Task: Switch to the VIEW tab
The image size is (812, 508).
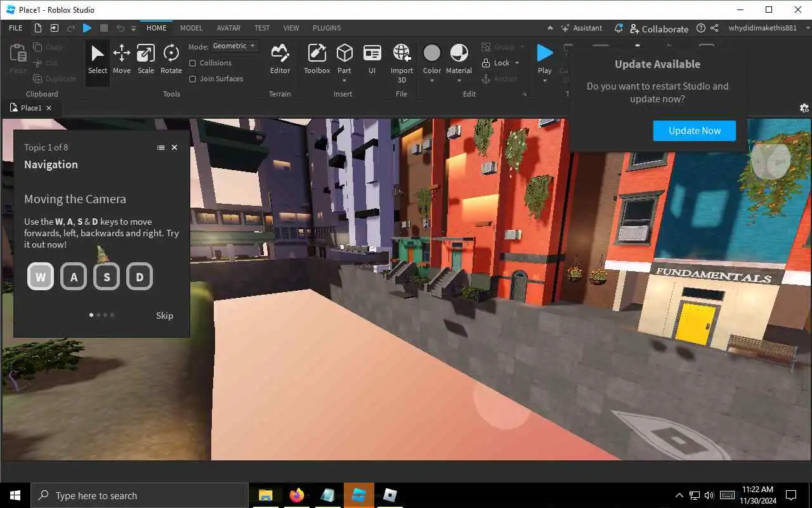Action: [x=291, y=28]
